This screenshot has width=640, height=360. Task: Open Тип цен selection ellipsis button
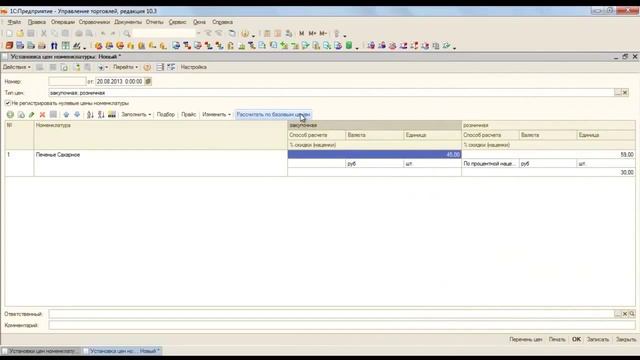(618, 93)
